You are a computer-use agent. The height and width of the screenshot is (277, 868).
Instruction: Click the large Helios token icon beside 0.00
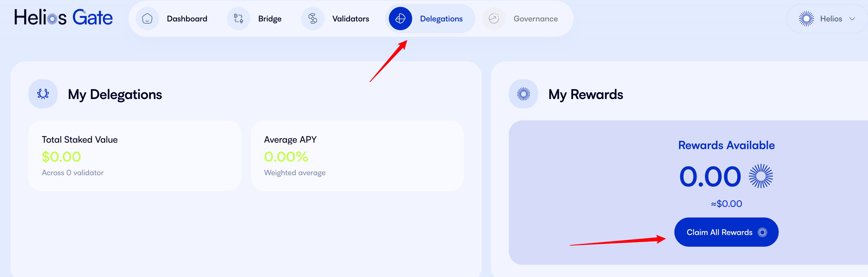761,176
